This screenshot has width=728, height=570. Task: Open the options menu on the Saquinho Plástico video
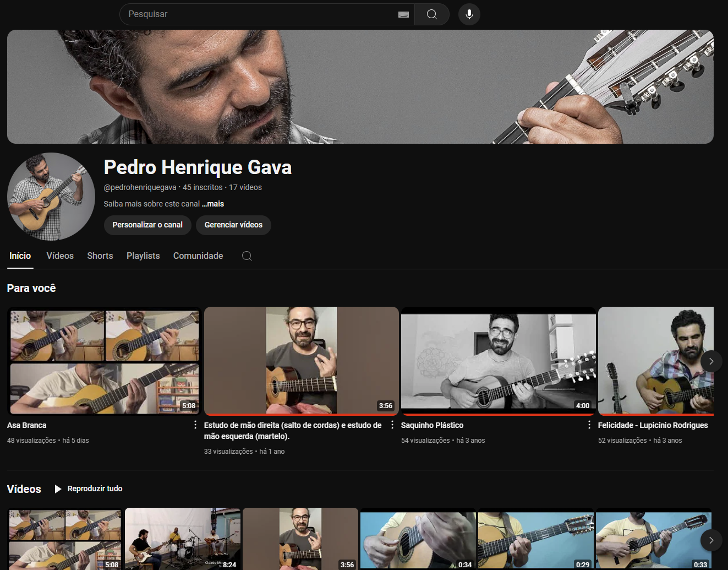tap(588, 425)
